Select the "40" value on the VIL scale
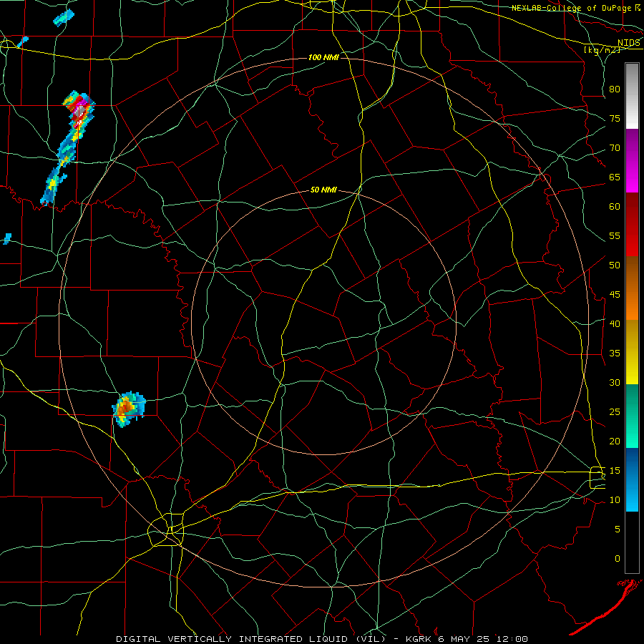The image size is (644, 644). pos(615,324)
